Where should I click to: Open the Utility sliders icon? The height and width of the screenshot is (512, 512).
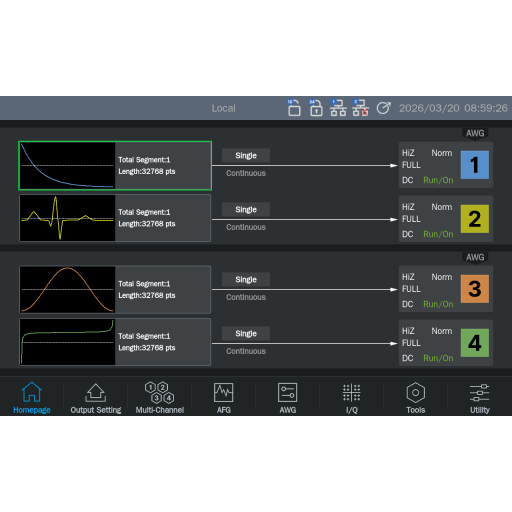click(479, 393)
